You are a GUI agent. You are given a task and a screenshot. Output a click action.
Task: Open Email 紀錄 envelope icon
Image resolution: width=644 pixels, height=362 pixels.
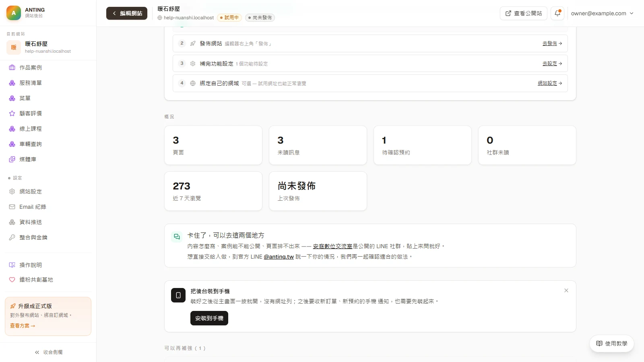click(x=12, y=207)
